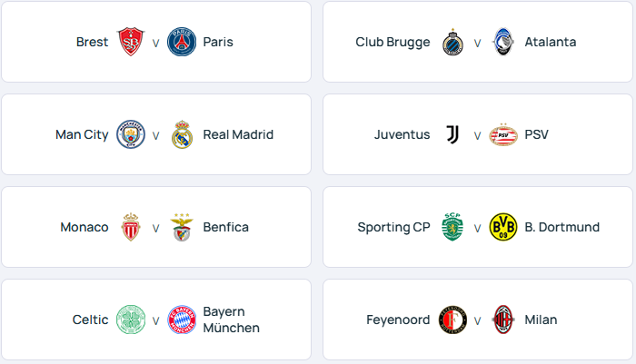This screenshot has height=364, width=636.
Task: Open the Feyenoord team name link
Action: [398, 320]
